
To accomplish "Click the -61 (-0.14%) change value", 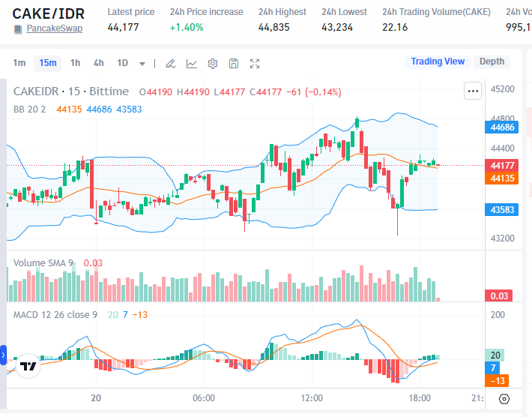I will coord(313,92).
